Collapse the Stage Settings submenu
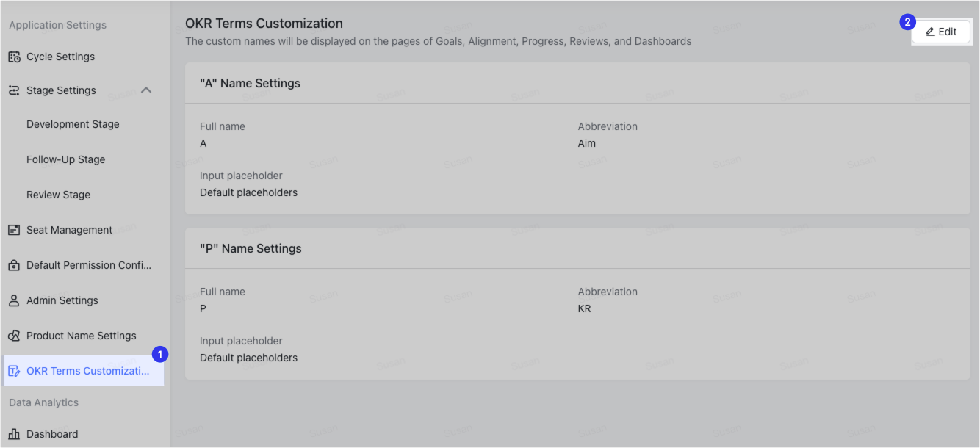 click(146, 90)
